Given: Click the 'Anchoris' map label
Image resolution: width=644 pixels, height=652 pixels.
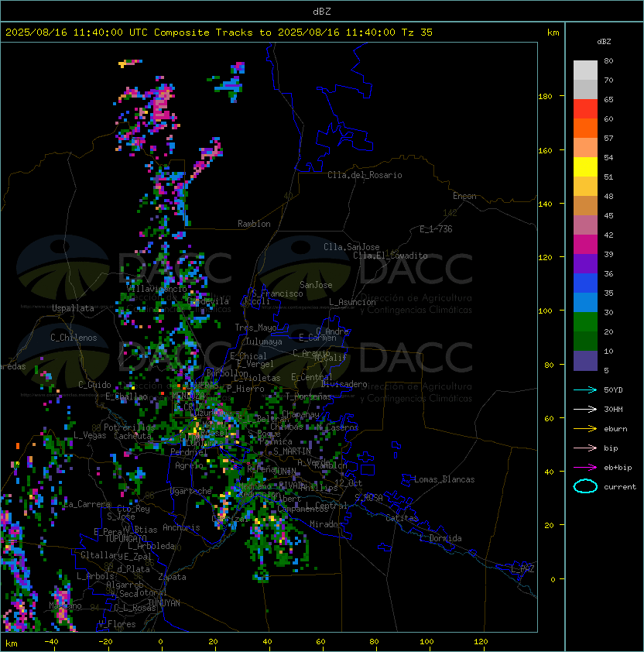Looking at the screenshot, I should pyautogui.click(x=181, y=527).
